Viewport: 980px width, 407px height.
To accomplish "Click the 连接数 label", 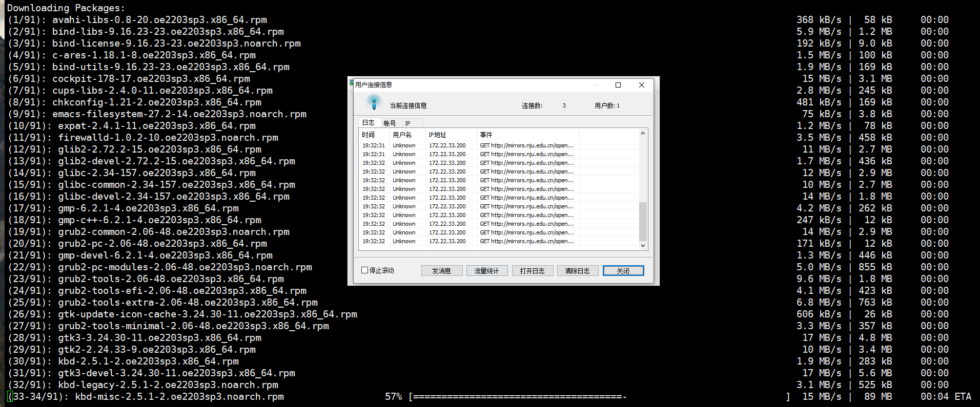I will (532, 105).
